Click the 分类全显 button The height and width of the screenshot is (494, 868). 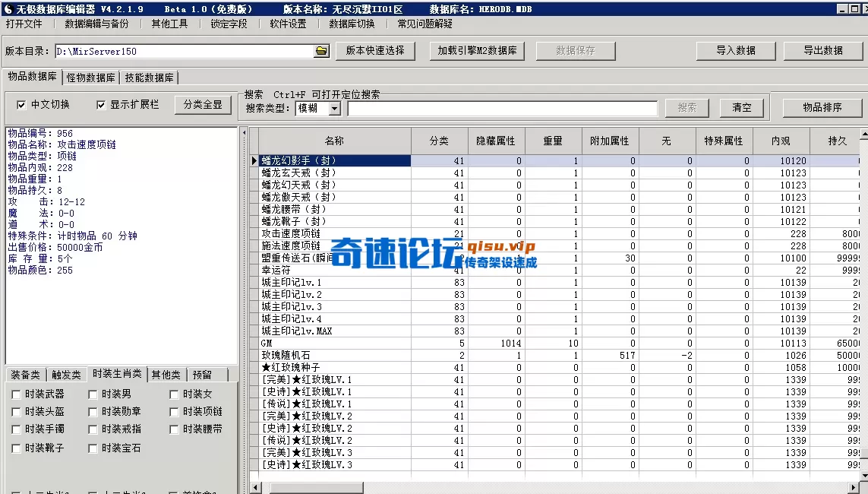[x=203, y=105]
